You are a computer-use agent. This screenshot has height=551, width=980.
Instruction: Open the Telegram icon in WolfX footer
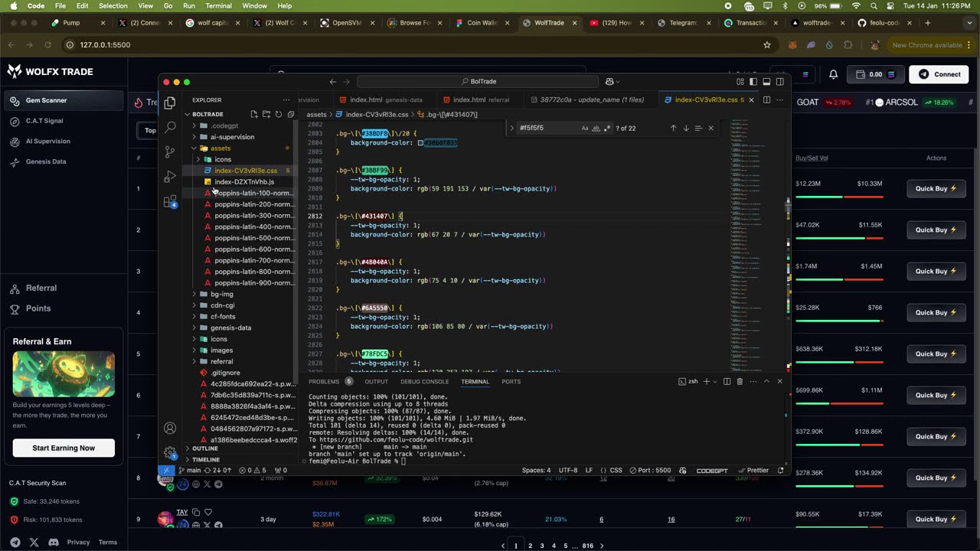[x=15, y=542]
